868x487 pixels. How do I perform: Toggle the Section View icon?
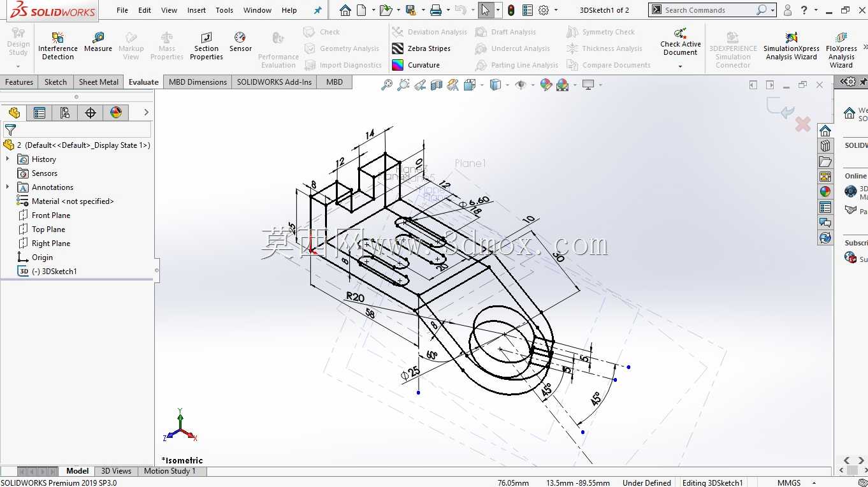437,85
